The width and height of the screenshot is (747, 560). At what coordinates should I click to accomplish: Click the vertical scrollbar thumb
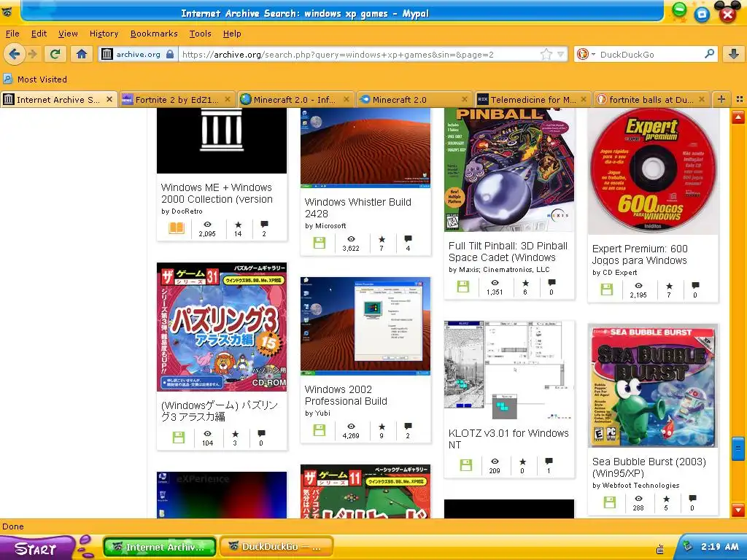pyautogui.click(x=738, y=448)
